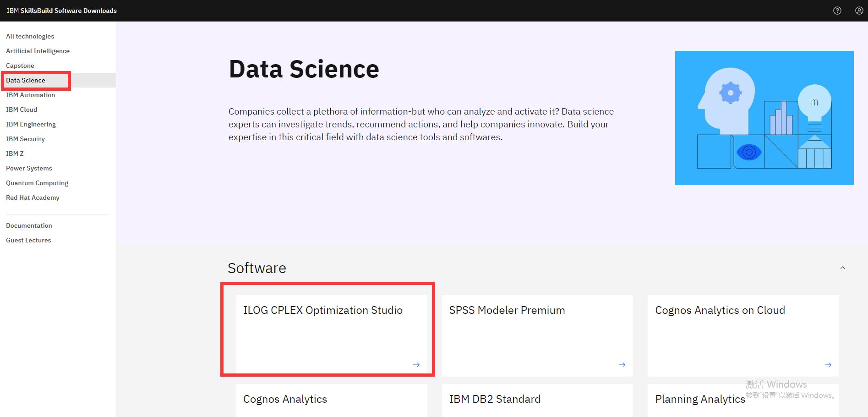Click IBM SkillsBuild Software Downloads title
This screenshot has width=868, height=417.
tap(62, 11)
